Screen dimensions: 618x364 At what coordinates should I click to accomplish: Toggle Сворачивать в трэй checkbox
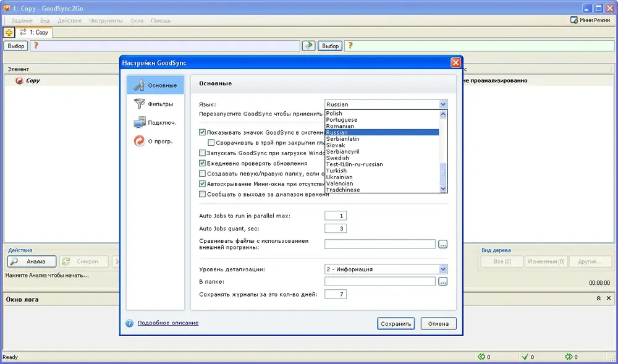[211, 143]
